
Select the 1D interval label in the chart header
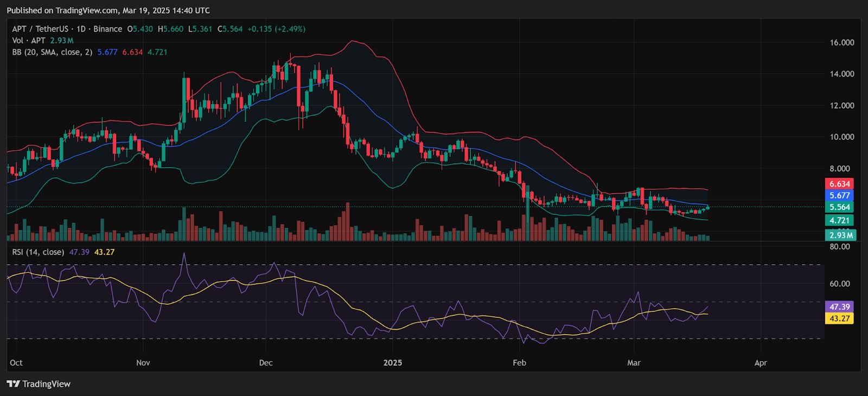(81, 29)
